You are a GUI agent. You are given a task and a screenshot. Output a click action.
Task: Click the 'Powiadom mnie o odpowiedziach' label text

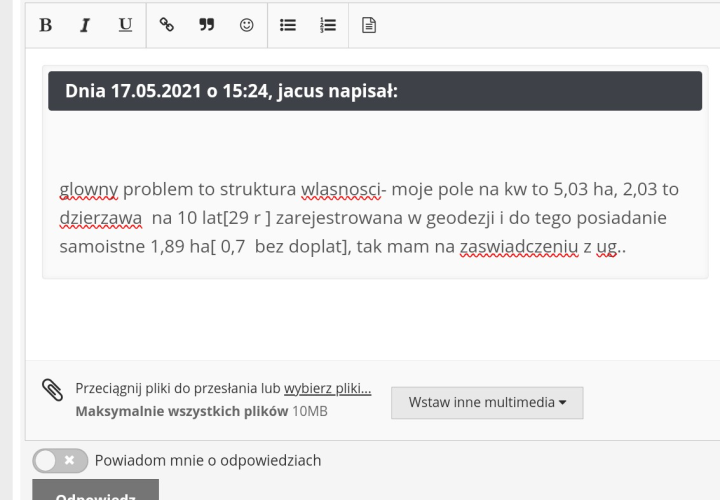[208, 461]
